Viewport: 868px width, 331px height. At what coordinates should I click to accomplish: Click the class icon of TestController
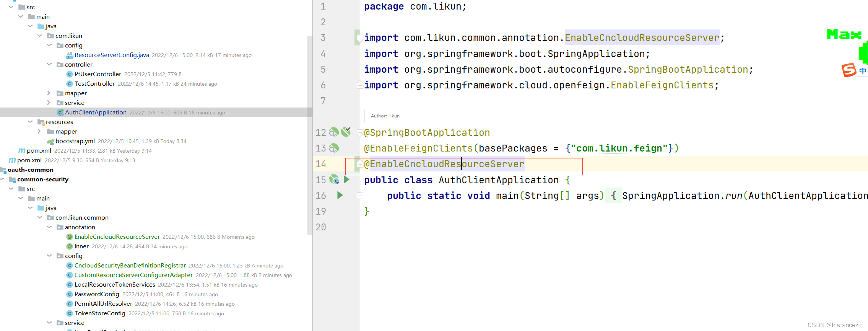(70, 84)
